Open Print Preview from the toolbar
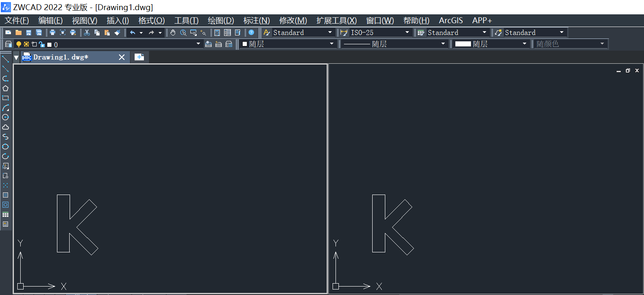This screenshot has height=295, width=644. click(62, 32)
